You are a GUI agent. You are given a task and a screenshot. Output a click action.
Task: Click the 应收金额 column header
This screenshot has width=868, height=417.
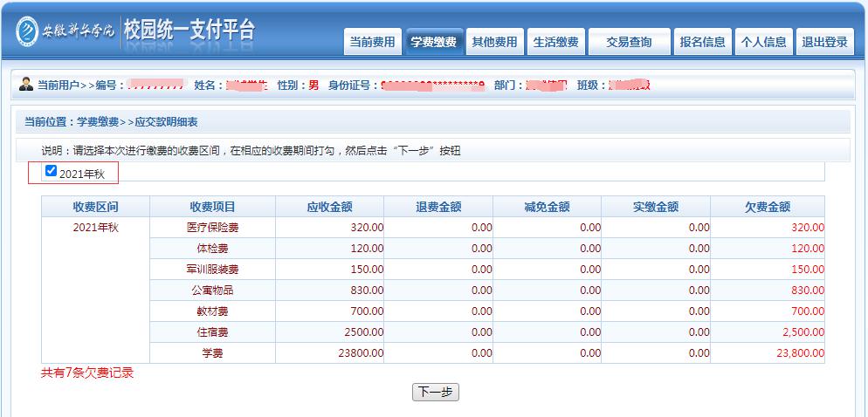(x=329, y=207)
